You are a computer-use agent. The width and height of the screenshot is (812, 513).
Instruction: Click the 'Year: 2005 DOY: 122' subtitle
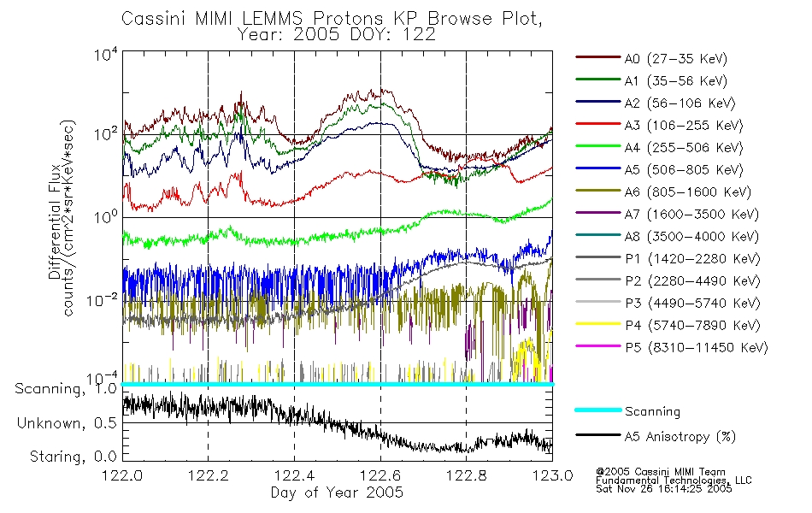[337, 35]
